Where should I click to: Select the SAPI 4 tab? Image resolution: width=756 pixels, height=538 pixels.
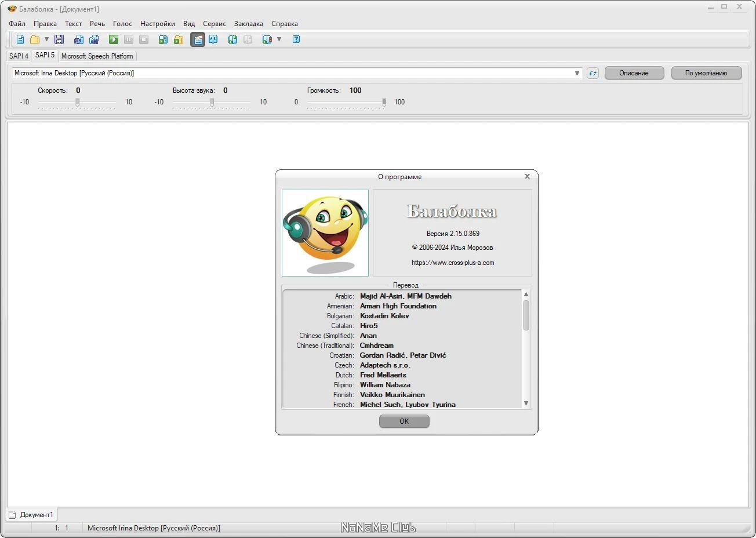click(19, 56)
